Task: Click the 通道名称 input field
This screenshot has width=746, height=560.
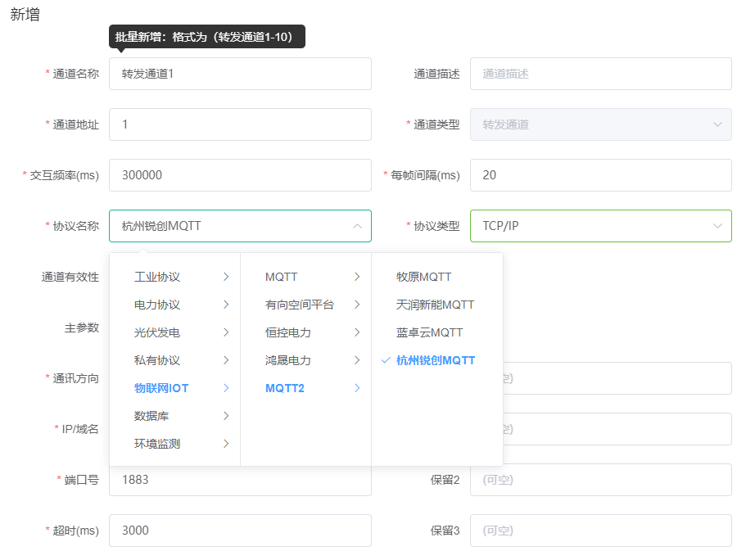Action: (240, 74)
